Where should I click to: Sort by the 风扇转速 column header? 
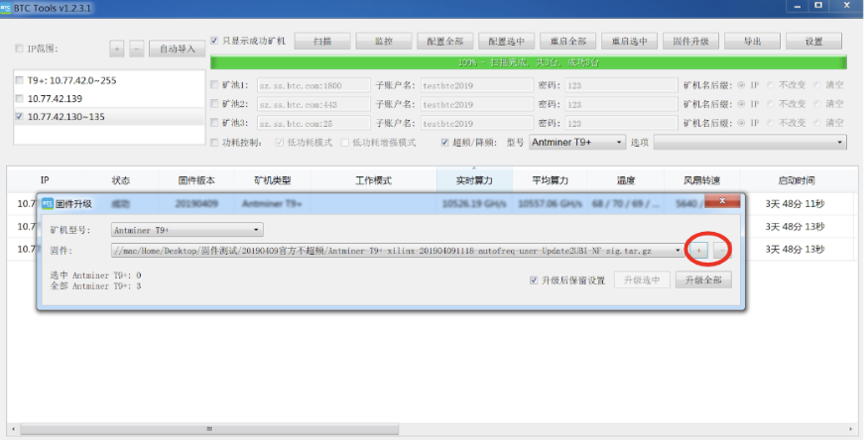[x=702, y=180]
